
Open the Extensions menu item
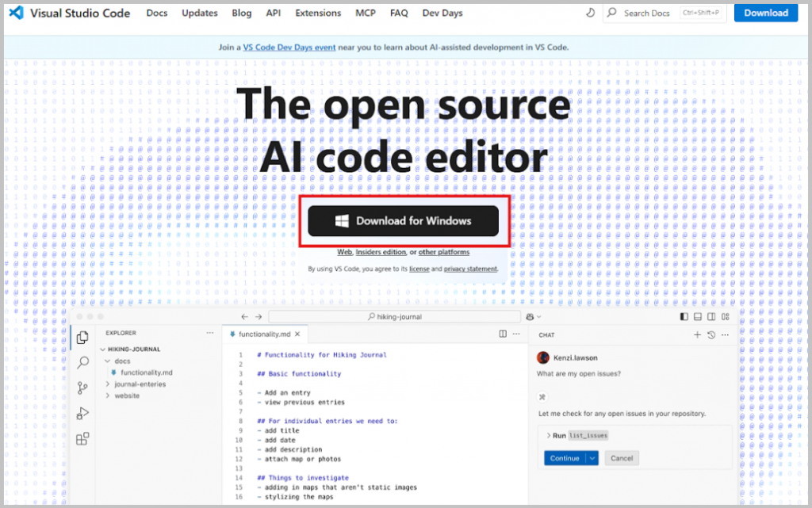[x=318, y=13]
